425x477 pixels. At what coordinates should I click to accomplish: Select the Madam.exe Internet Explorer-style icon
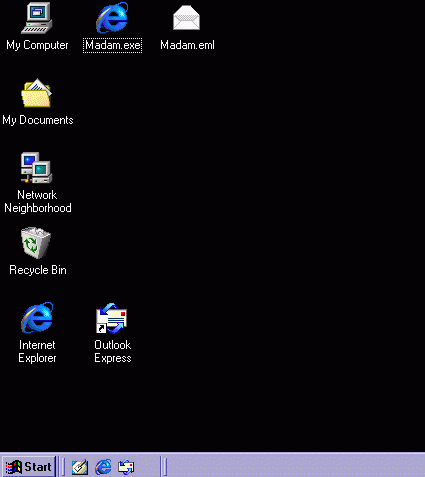[x=112, y=18]
